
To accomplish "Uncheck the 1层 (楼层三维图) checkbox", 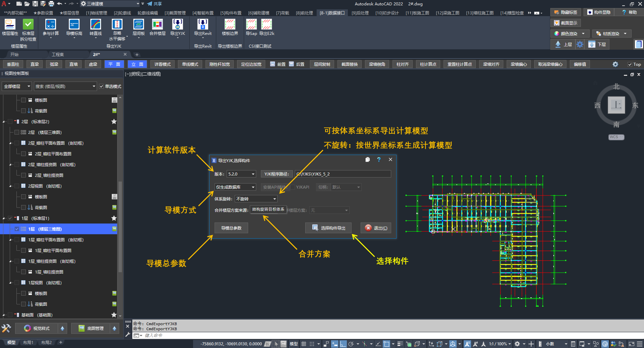I will click(17, 229).
